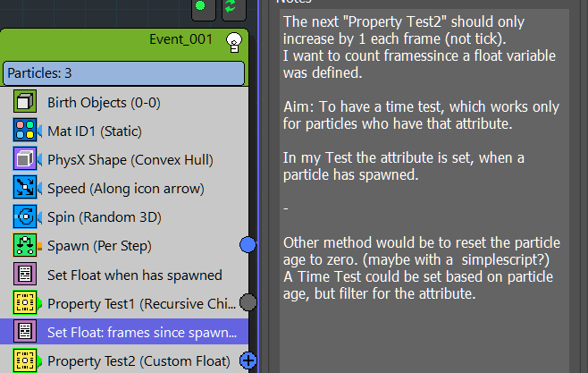Click the Property Test2 (Custom Float) icon
This screenshot has height=373, width=588.
[x=25, y=361]
